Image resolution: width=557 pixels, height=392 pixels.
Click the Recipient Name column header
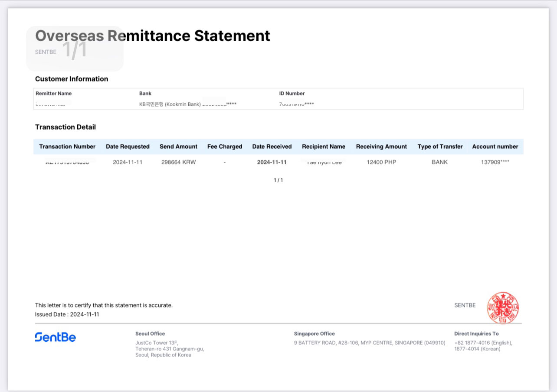[324, 147]
